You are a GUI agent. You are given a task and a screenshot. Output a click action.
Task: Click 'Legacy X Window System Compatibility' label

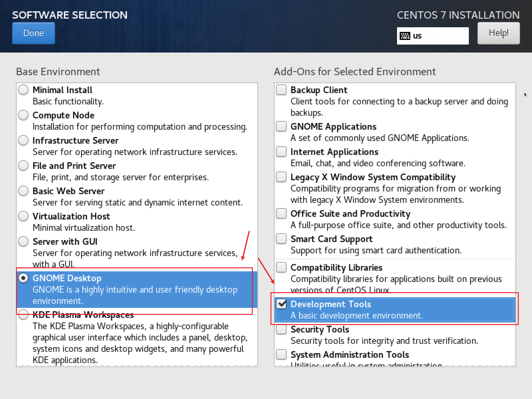(x=373, y=177)
